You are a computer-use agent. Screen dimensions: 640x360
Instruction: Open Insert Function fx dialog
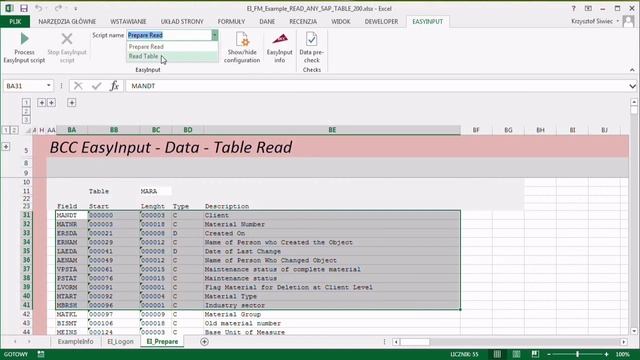115,86
